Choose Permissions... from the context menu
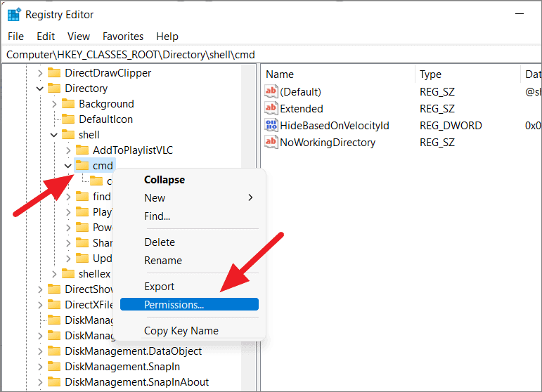 189,305
